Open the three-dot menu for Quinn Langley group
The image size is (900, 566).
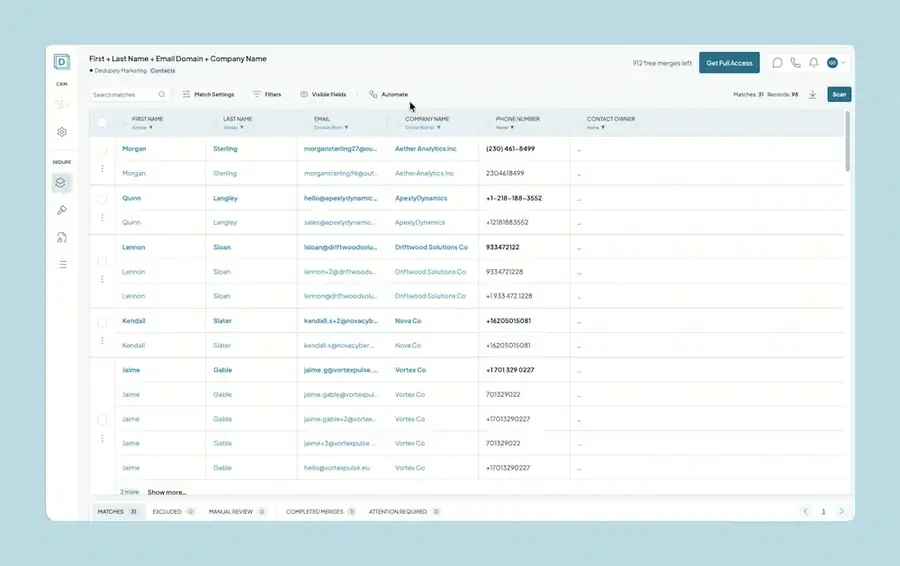102,218
